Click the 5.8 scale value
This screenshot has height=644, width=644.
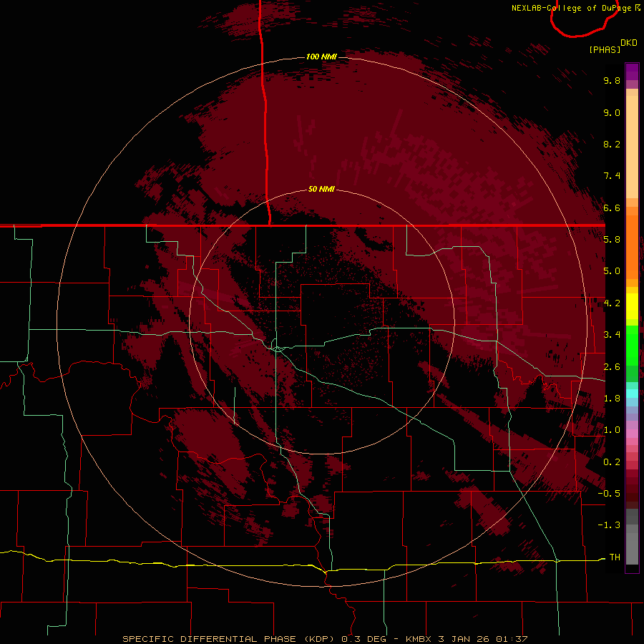click(x=612, y=240)
